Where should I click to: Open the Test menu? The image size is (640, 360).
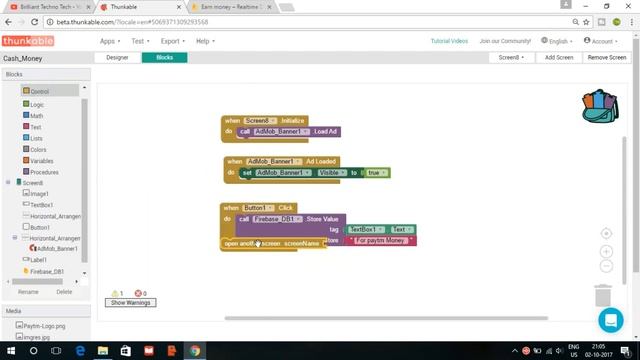pyautogui.click(x=140, y=41)
